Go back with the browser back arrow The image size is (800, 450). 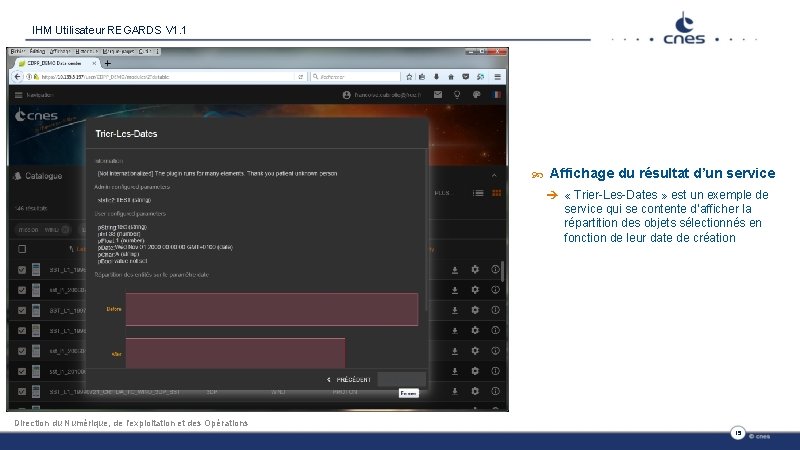[x=18, y=77]
